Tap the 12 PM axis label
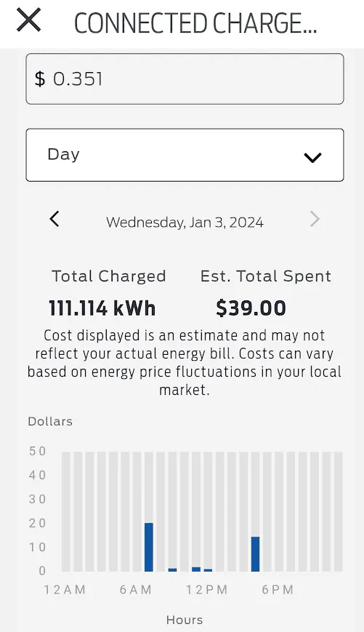This screenshot has height=632, width=364. pos(207,590)
